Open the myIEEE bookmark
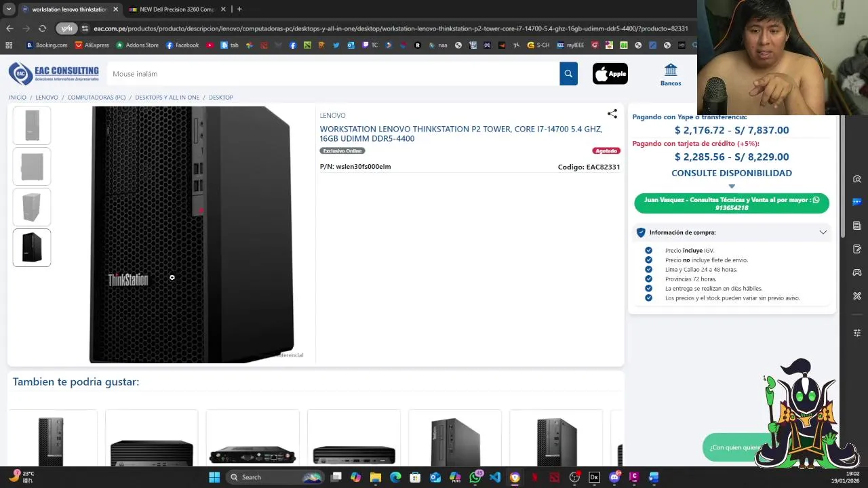 click(x=570, y=45)
